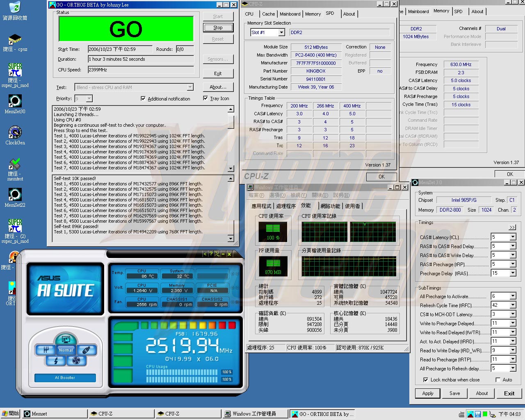
Task: Click the AI Suite sleep monitor (AI Nap) icon
Action: coord(66,339)
